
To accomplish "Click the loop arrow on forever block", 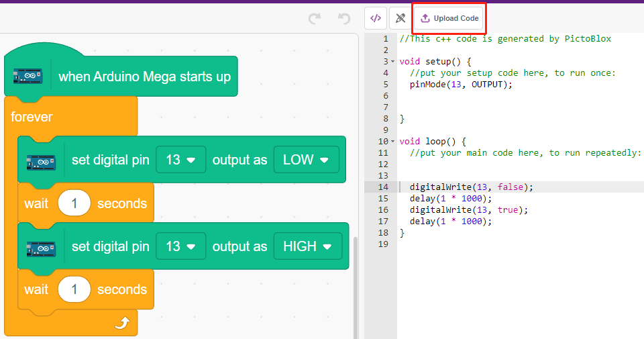I will [x=122, y=323].
